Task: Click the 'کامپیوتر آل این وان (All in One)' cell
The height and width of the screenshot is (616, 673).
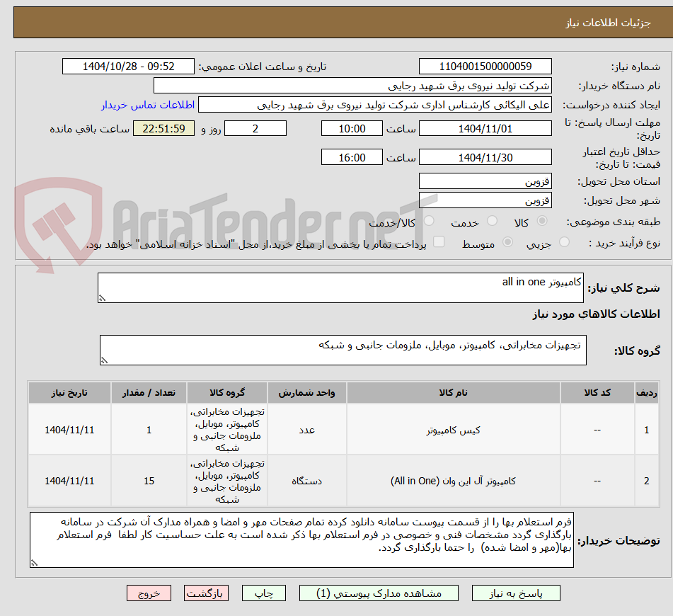Action: [x=453, y=481]
